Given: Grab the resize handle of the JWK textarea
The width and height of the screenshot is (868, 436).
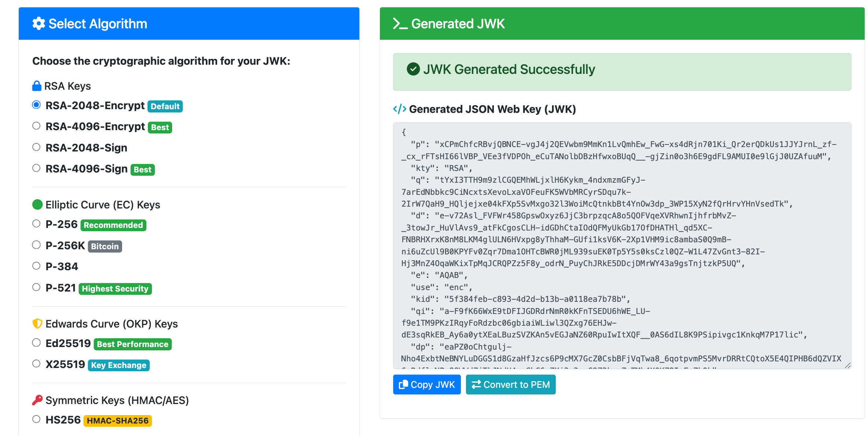Looking at the screenshot, I should click(x=847, y=365).
